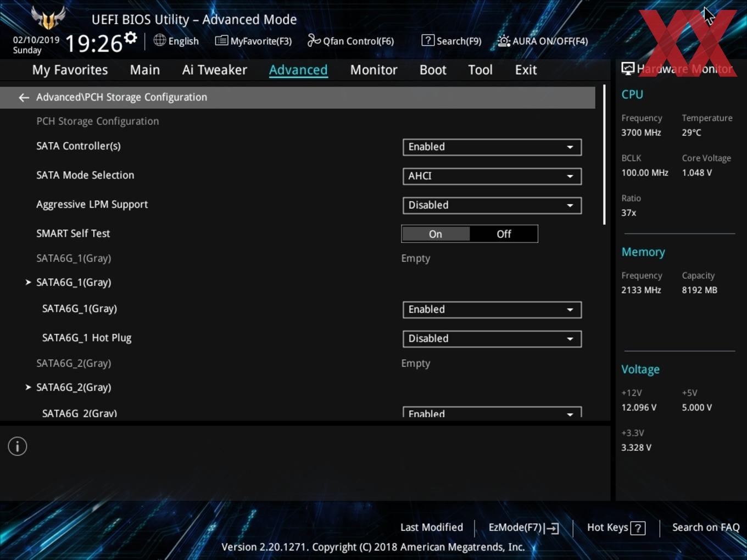
Task: Open the SATA6G_2(Gray) Enabled dropdown
Action: [x=492, y=412]
